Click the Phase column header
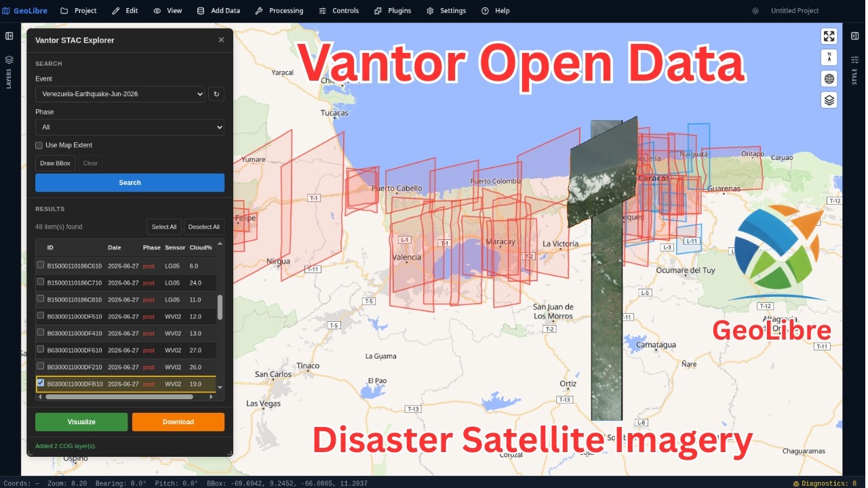 click(x=152, y=247)
